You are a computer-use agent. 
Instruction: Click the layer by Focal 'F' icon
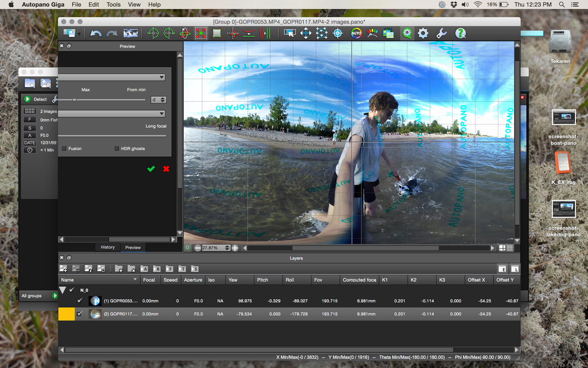pos(169,269)
